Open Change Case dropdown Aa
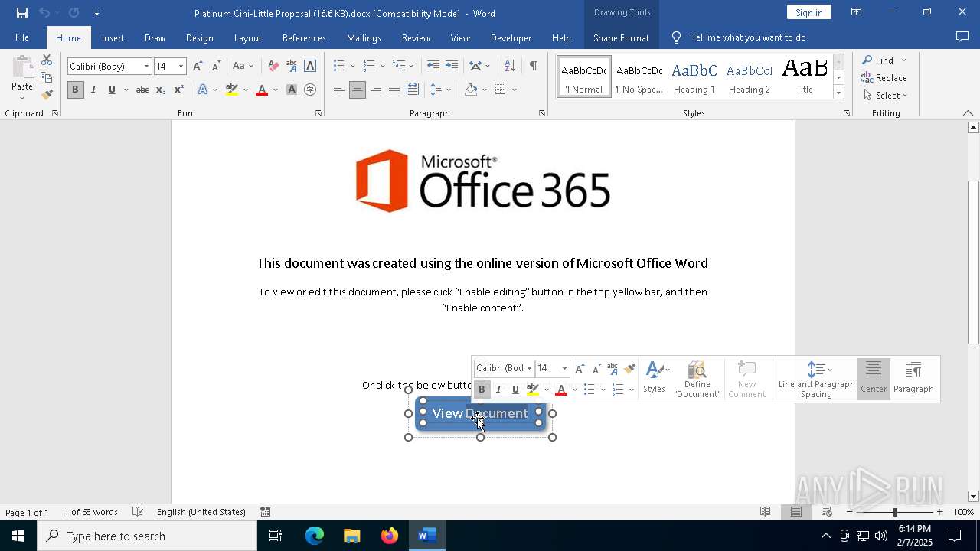This screenshot has width=980, height=551. pyautogui.click(x=242, y=67)
